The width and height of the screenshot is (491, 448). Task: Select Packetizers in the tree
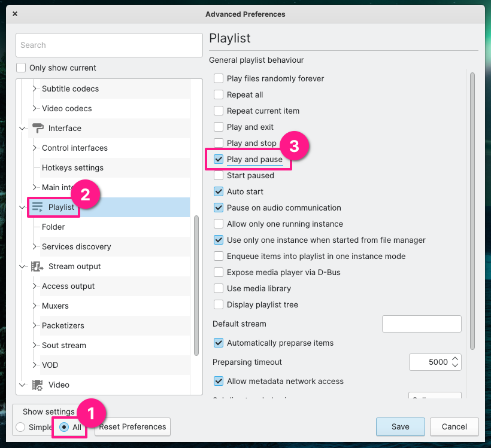tap(63, 325)
